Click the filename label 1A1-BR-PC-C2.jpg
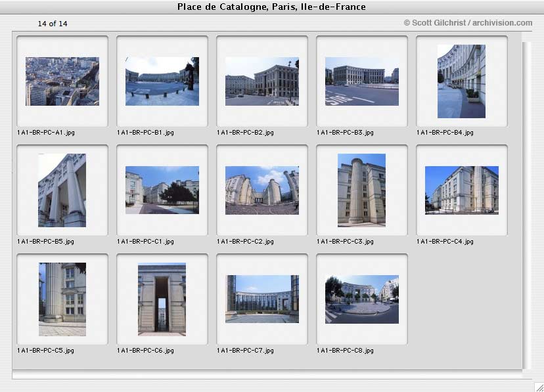 point(245,242)
